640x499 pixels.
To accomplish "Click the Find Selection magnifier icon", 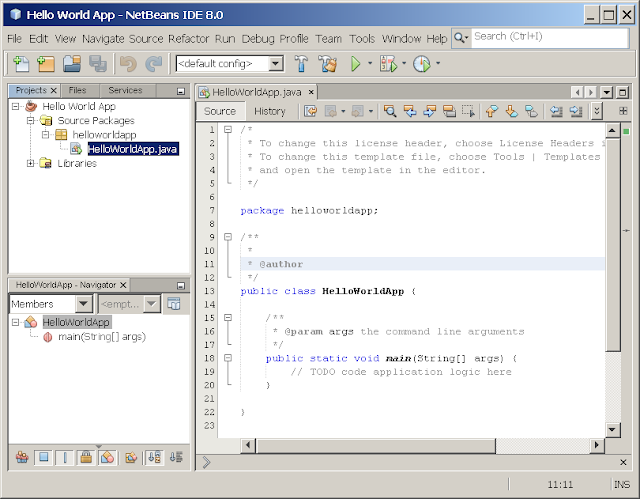I will (390, 111).
